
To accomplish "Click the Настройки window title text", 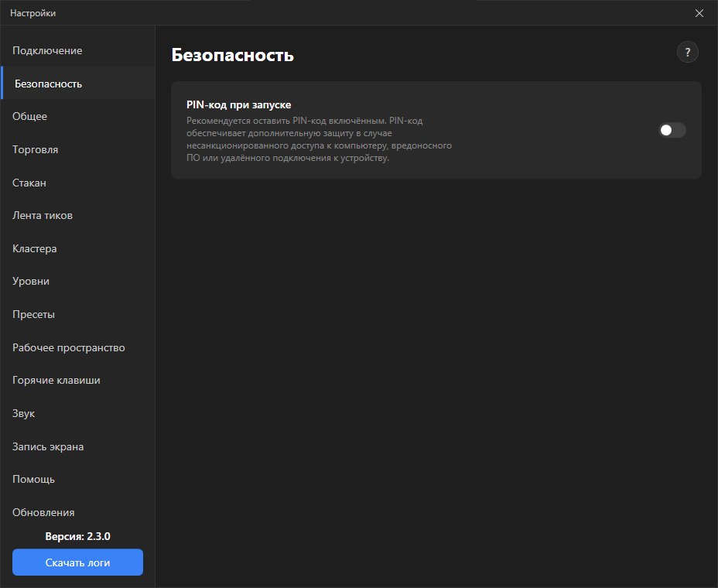I will pos(33,13).
